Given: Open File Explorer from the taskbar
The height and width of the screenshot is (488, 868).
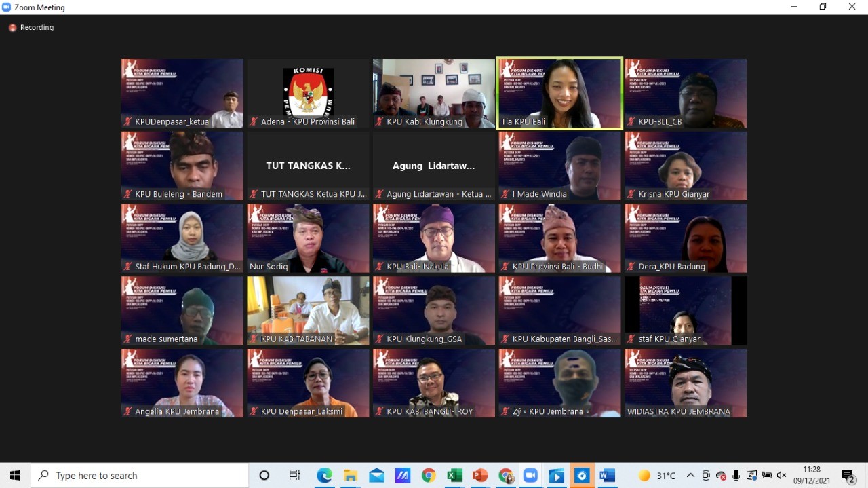Looking at the screenshot, I should click(350, 476).
